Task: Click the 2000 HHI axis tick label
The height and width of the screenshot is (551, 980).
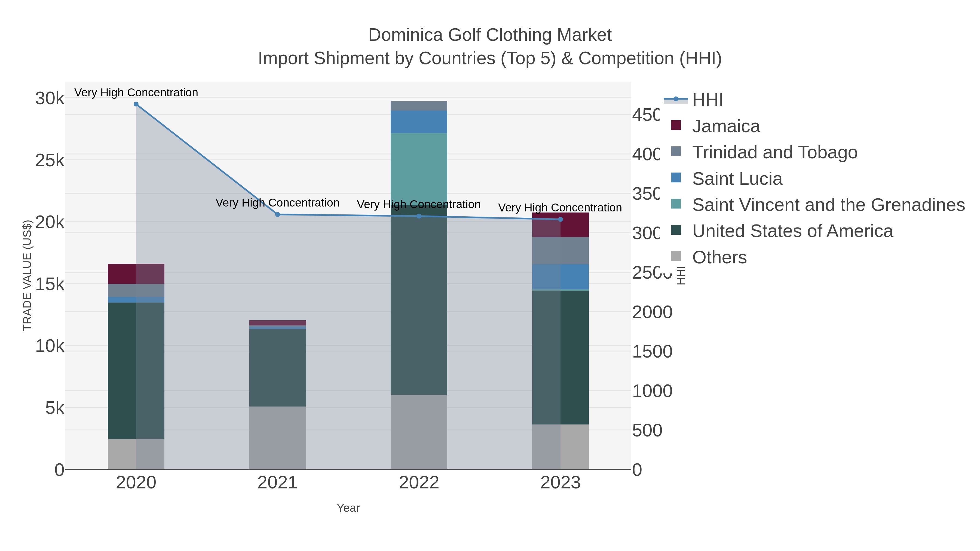Action: click(x=652, y=312)
